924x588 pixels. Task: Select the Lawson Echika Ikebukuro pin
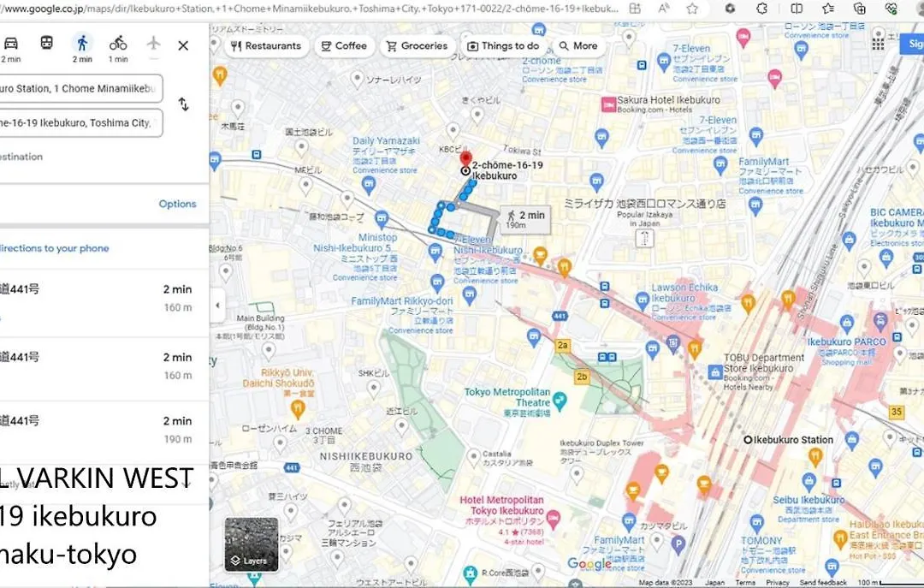click(643, 300)
